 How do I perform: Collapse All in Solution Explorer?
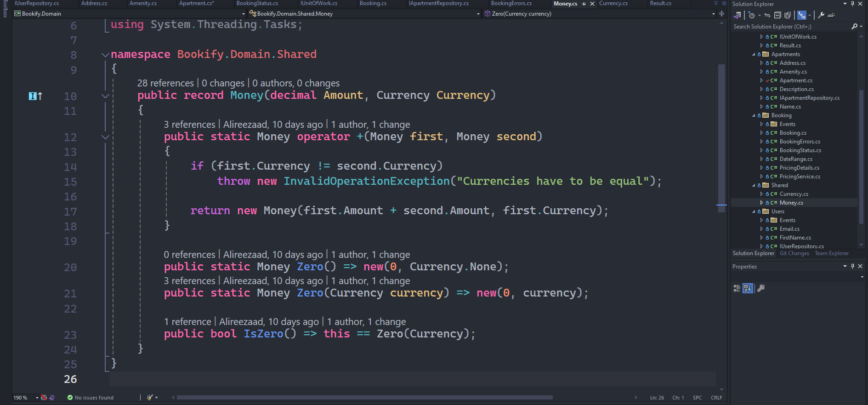click(x=777, y=15)
